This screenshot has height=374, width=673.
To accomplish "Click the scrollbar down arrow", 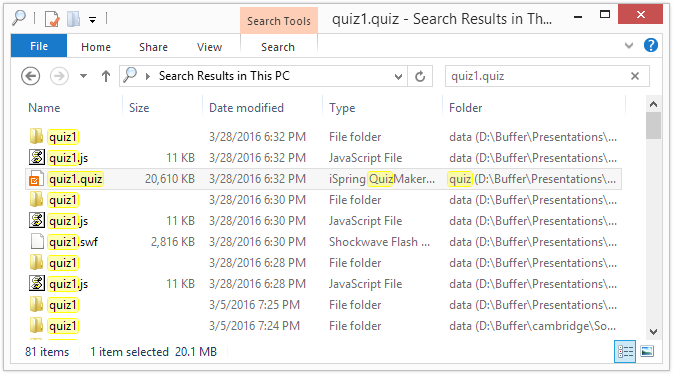I will coord(653,331).
